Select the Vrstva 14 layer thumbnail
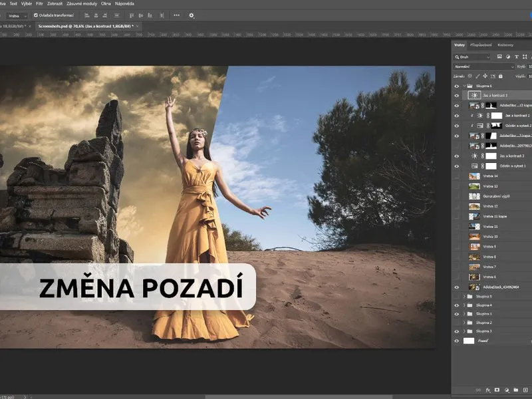 (474, 176)
